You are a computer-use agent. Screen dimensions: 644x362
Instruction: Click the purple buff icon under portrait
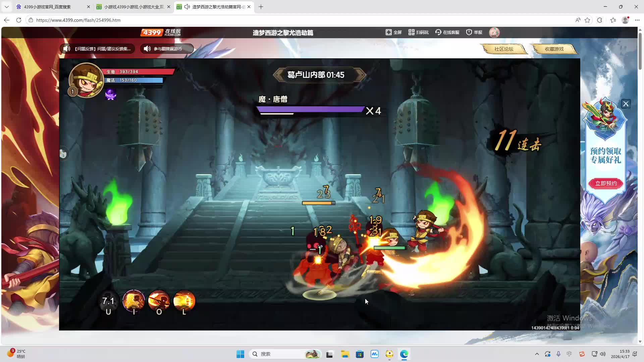coord(111,94)
